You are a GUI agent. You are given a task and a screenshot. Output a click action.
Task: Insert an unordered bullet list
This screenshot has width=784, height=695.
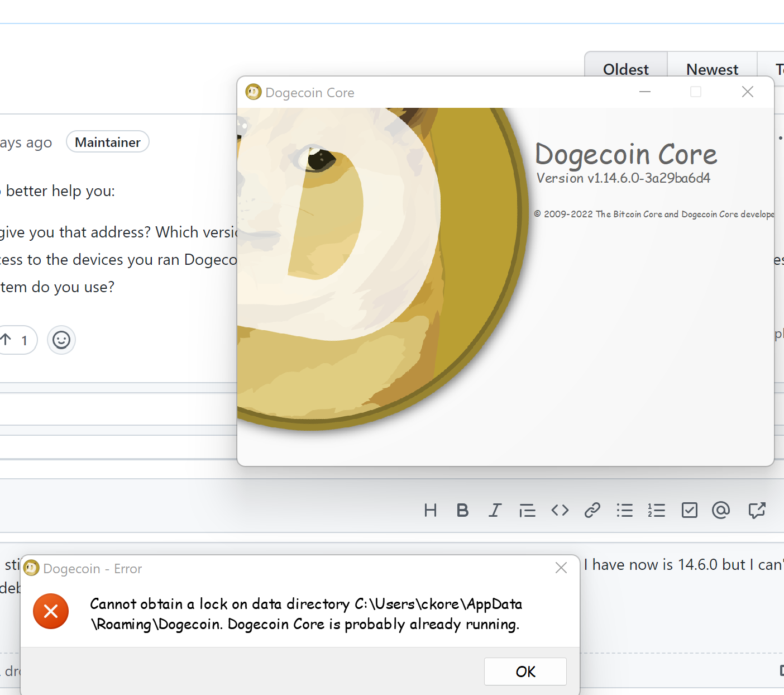(624, 510)
